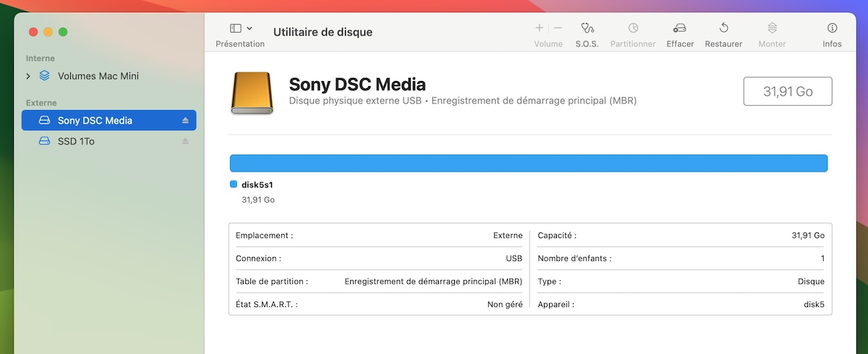868x354 pixels.
Task: Add a volume with the plus icon
Action: [x=539, y=28]
